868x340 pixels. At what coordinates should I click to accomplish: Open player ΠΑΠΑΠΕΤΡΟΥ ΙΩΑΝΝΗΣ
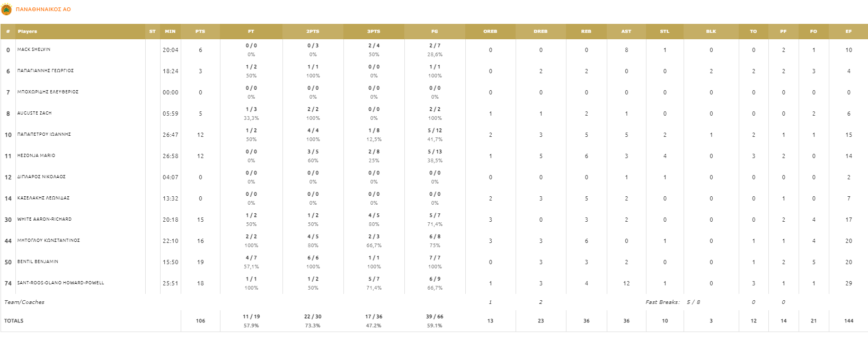click(x=44, y=134)
